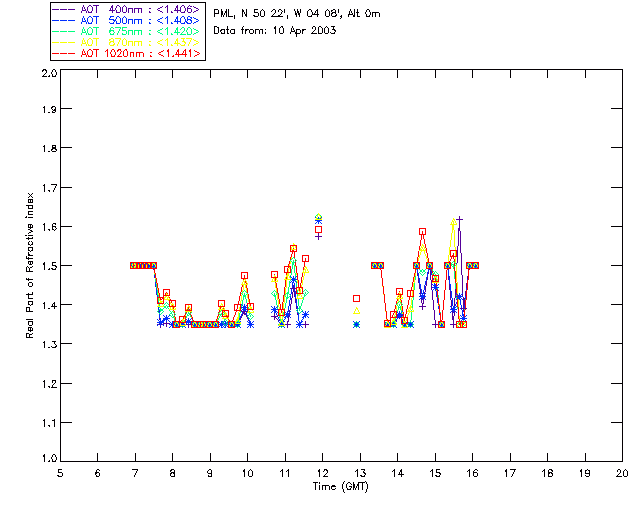640x512 pixels.
Task: Click the x-axis tick label 15
Action: [x=435, y=473]
